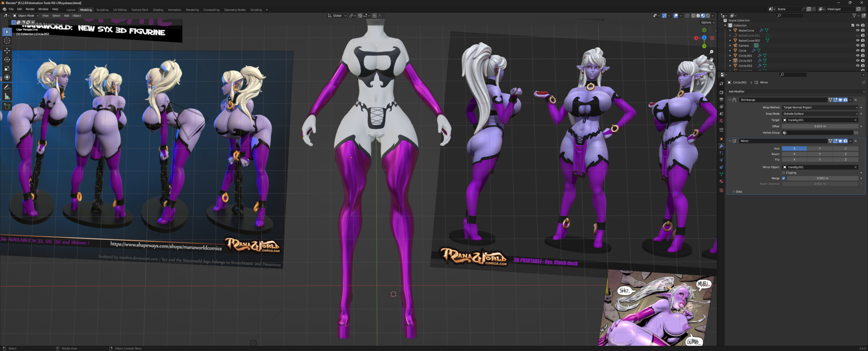This screenshot has height=351, width=868.
Task: Hide the Camera object in viewport
Action: [x=858, y=46]
